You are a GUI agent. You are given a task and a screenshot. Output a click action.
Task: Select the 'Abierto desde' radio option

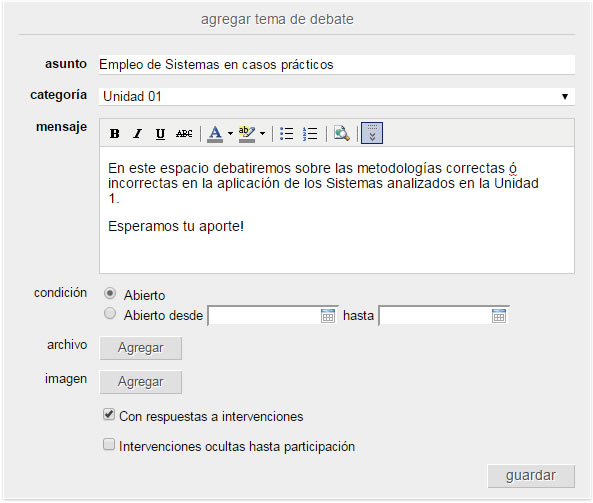click(110, 314)
